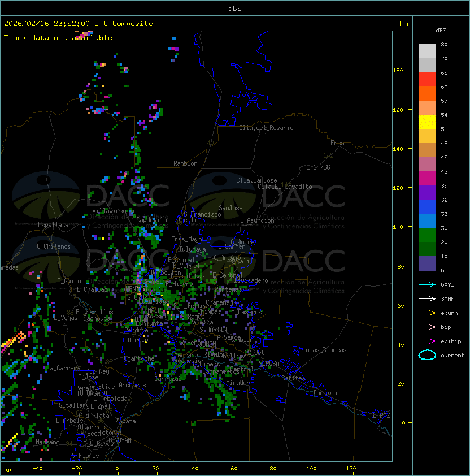Click the magenta eb+bip arrow legend icon
The width and height of the screenshot is (470, 476).
click(x=427, y=341)
